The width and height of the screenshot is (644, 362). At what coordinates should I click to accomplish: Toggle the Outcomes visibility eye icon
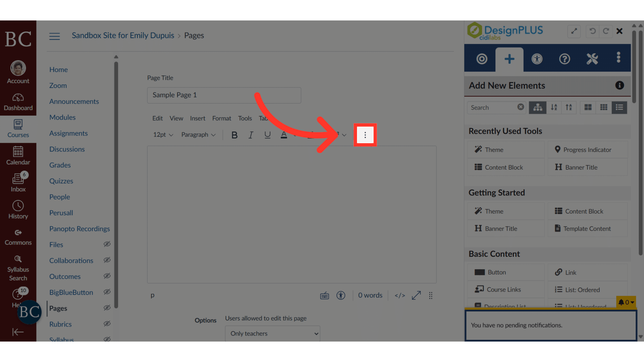tap(107, 276)
